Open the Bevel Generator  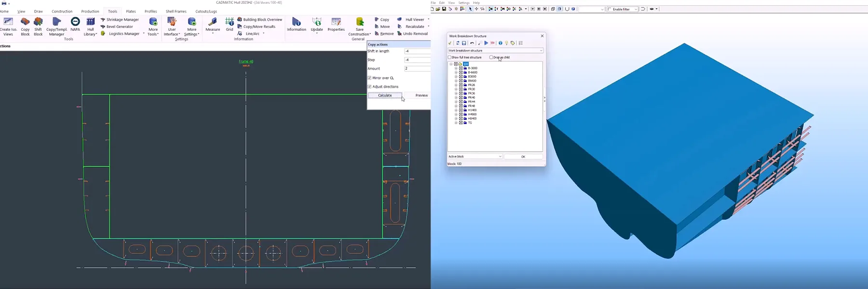coord(117,26)
